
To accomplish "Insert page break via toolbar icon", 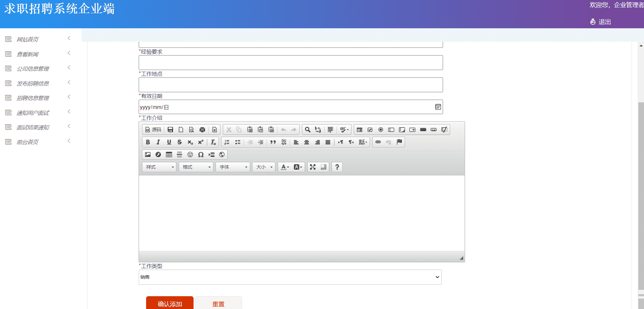I will point(211,154).
